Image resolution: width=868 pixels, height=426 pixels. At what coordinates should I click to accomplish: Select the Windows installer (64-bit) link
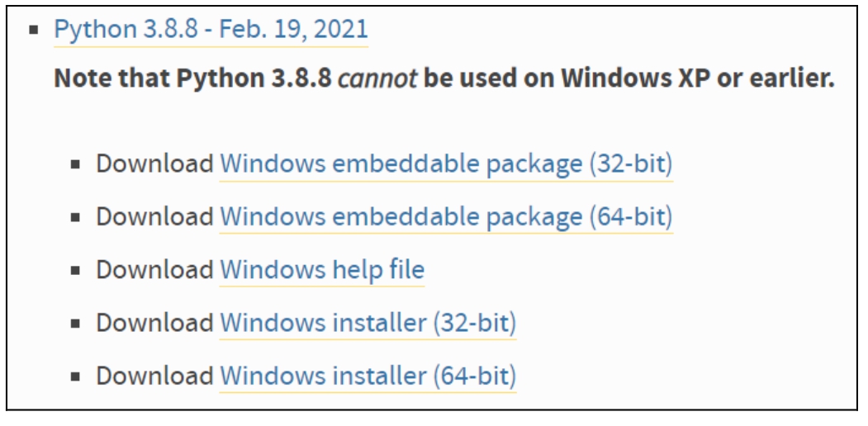point(368,376)
